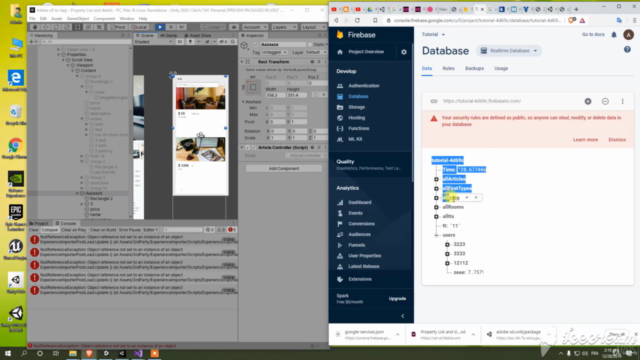This screenshot has height=360, width=640.
Task: Open Usage tab in Firebase Database
Action: (x=501, y=68)
